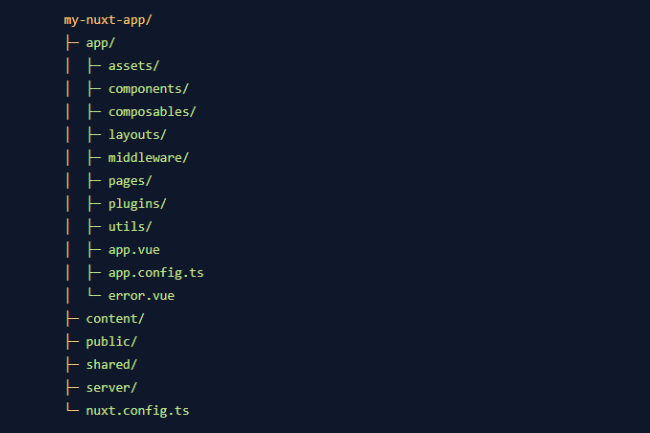The height and width of the screenshot is (433, 650).
Task: Click the app/ directory entry
Action: pyautogui.click(x=100, y=43)
